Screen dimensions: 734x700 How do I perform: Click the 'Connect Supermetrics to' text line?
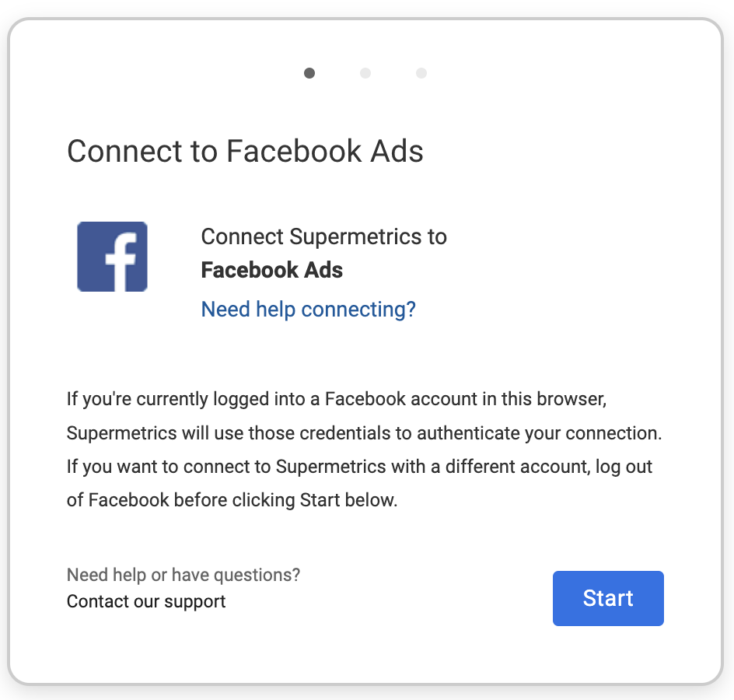click(324, 236)
